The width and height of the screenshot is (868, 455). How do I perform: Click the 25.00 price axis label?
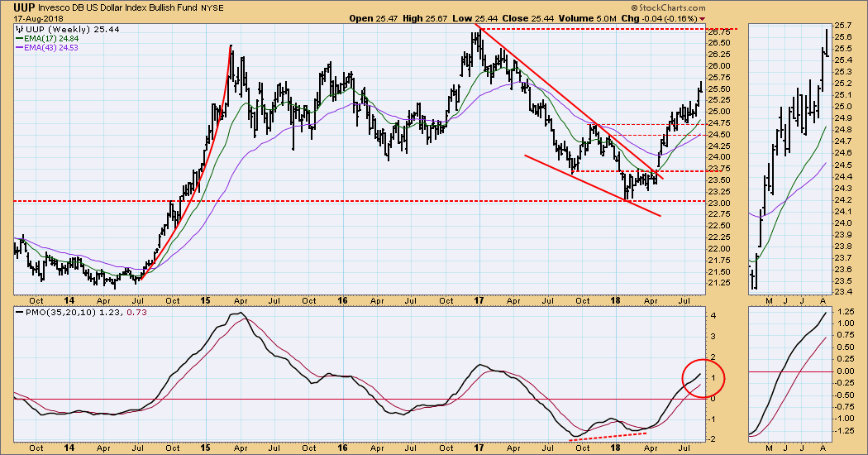click(718, 112)
